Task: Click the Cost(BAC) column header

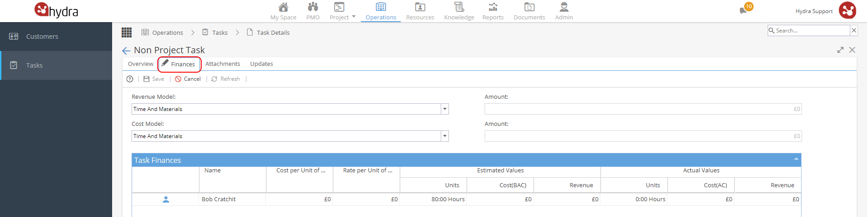Action: tap(500, 185)
